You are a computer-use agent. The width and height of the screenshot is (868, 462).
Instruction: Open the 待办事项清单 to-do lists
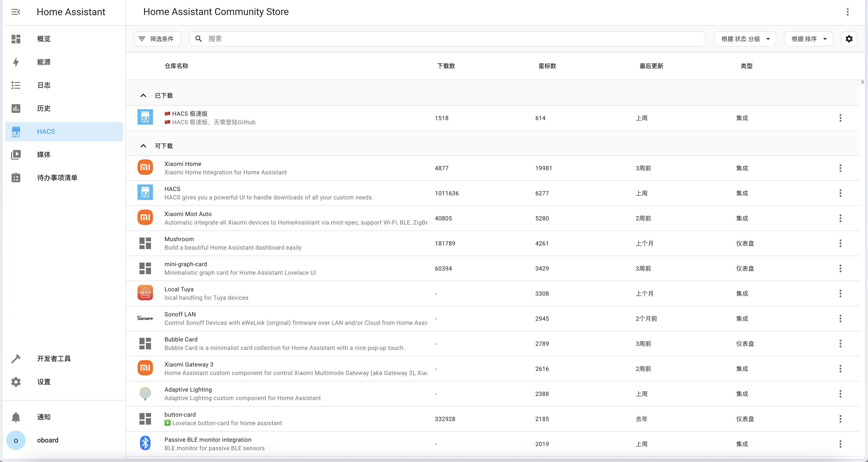(64, 178)
